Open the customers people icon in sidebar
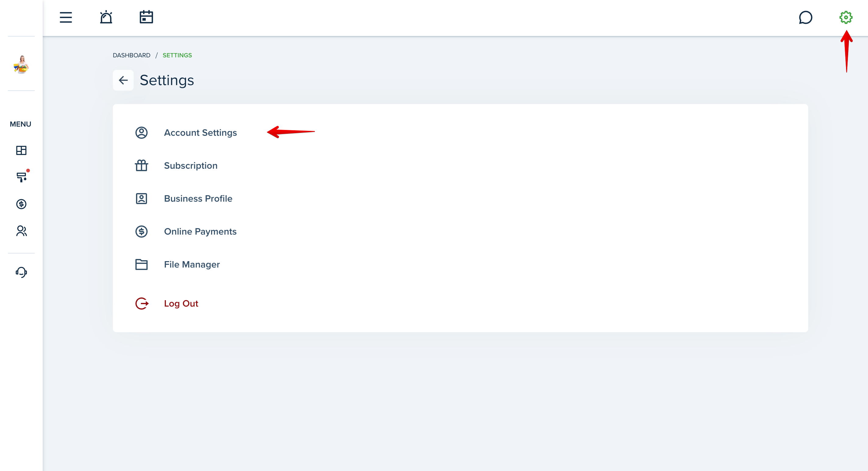 tap(21, 231)
